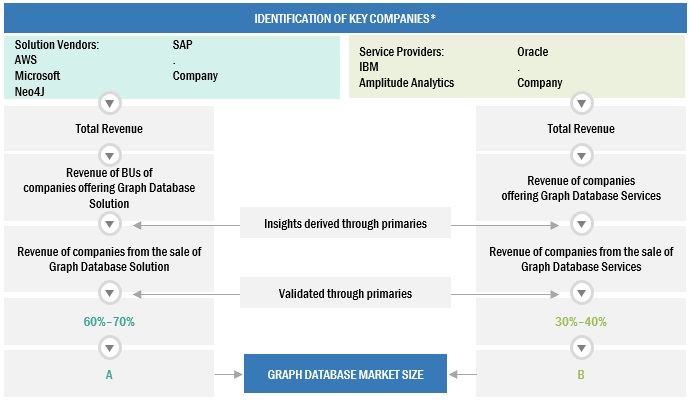Viewport: 689px width, 405px height.
Task: Select the right Total Revenue box
Action: point(581,129)
